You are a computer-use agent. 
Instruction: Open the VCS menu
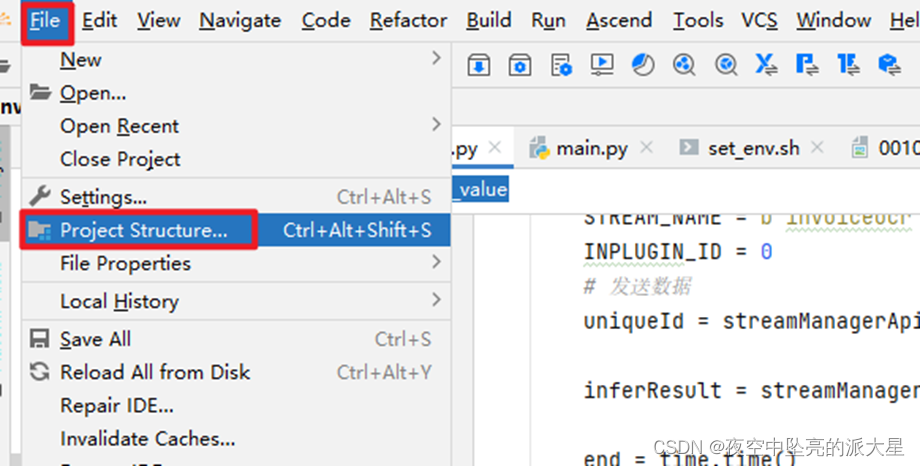tap(759, 21)
